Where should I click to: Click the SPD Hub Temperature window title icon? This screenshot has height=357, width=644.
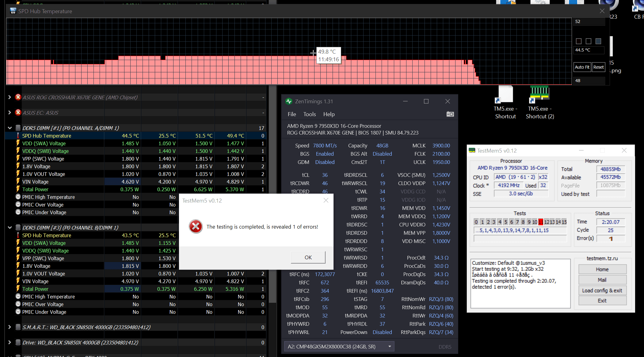13,11
